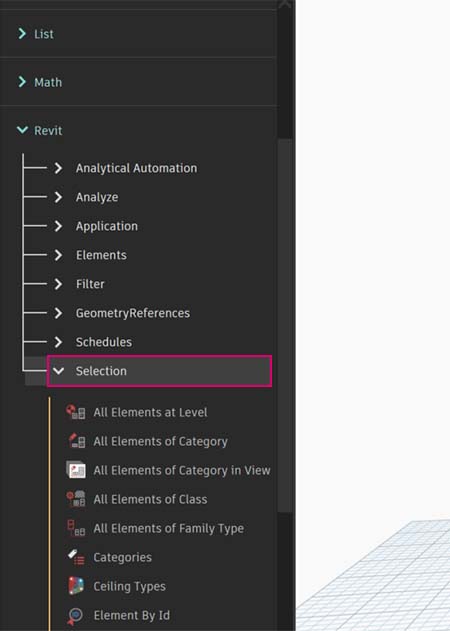This screenshot has height=631, width=450.
Task: Click the Ceiling Types node icon
Action: point(76,586)
